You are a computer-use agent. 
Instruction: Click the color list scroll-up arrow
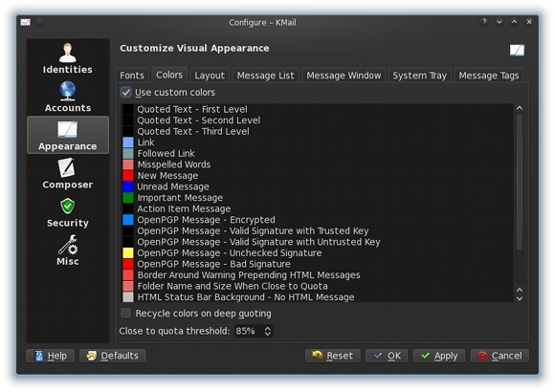point(520,108)
